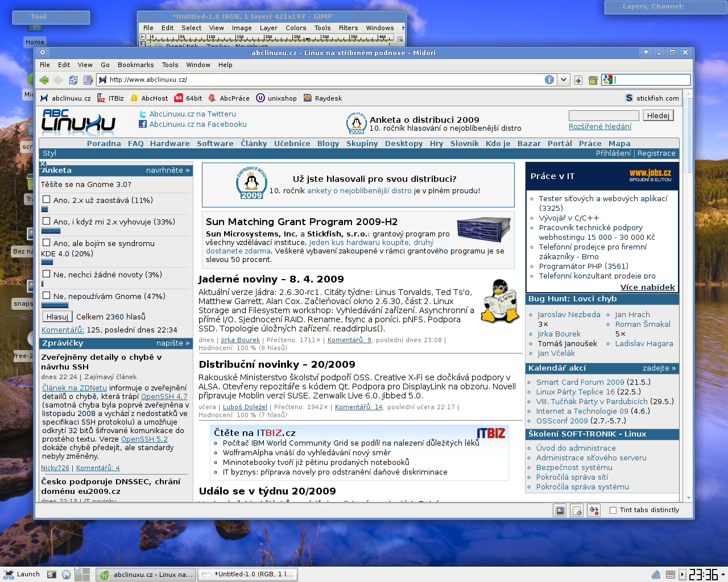Image resolution: width=728 pixels, height=582 pixels.
Task: Click the site search text field
Action: coord(603,115)
